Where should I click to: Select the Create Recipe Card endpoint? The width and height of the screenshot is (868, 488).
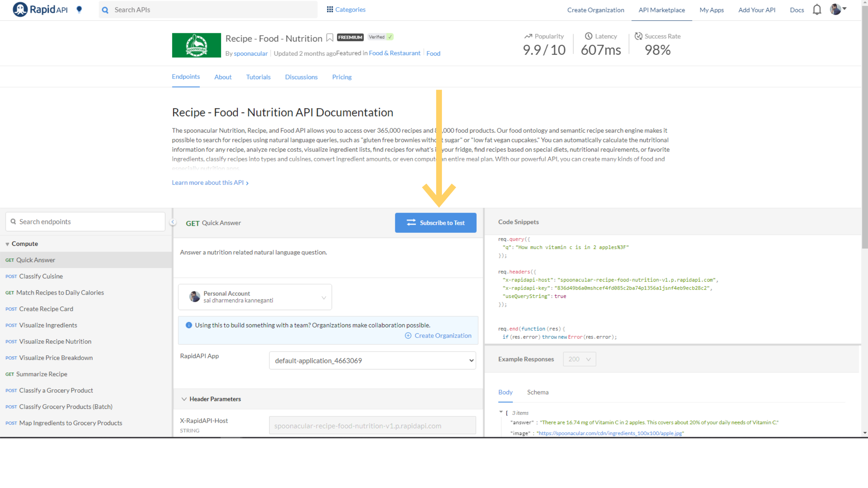(x=86, y=309)
